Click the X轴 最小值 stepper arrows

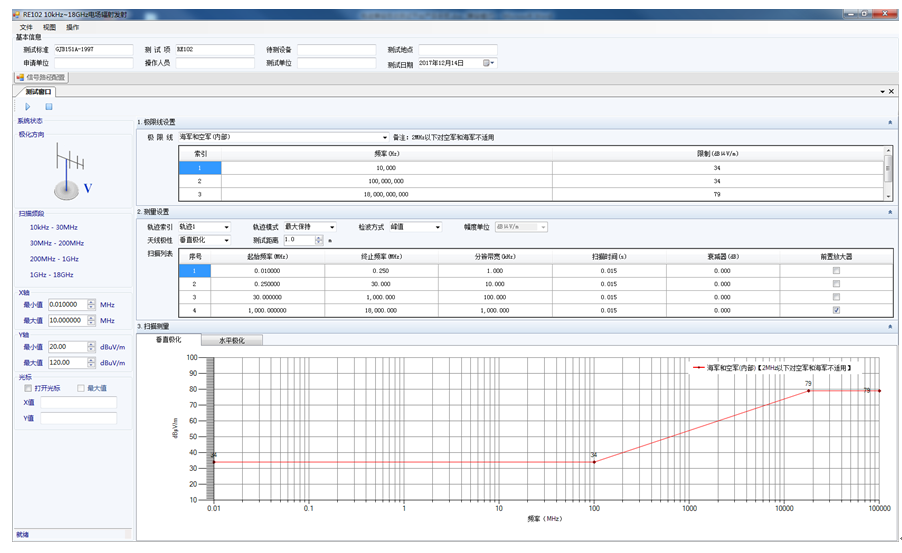[x=91, y=304]
